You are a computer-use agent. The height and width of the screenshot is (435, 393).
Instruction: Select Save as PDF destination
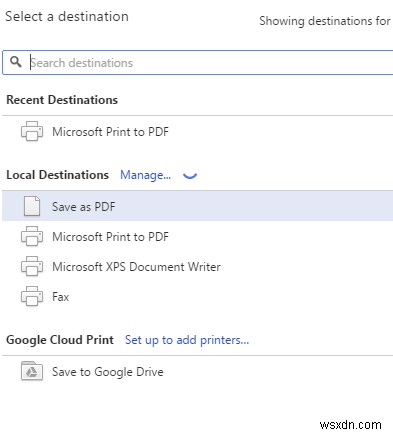pyautogui.click(x=198, y=206)
